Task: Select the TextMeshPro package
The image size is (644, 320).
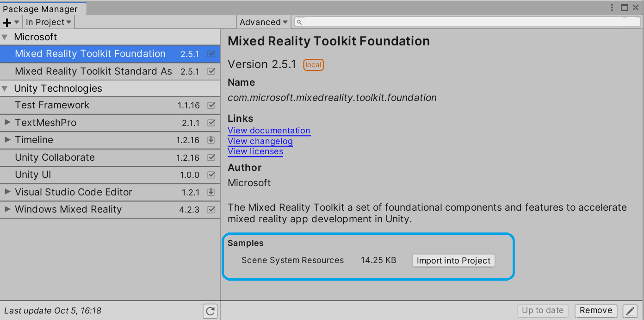Action: (x=110, y=123)
